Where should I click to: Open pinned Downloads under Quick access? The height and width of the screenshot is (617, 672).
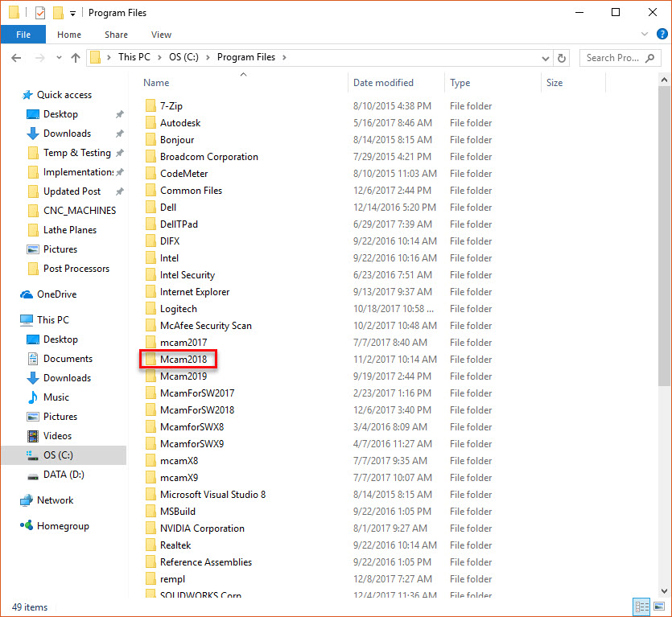pos(67,134)
